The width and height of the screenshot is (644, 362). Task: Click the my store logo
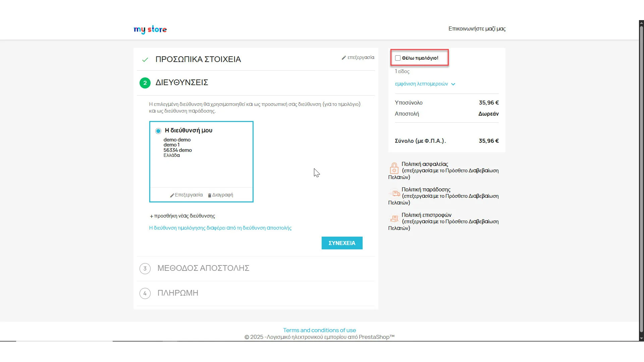click(150, 29)
